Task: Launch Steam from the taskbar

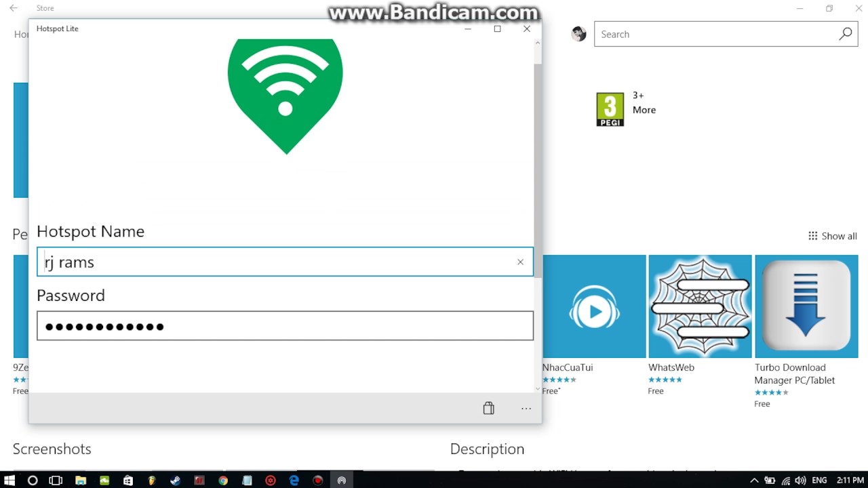Action: [x=176, y=481]
